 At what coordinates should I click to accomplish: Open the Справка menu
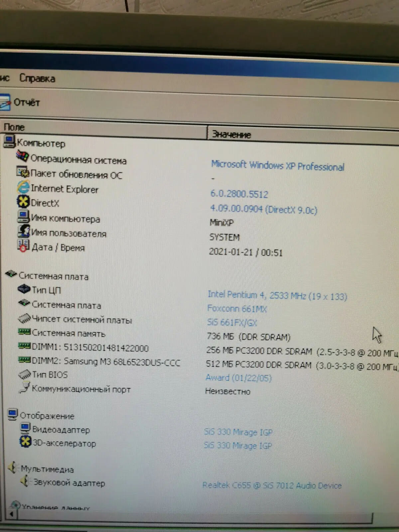(x=37, y=78)
